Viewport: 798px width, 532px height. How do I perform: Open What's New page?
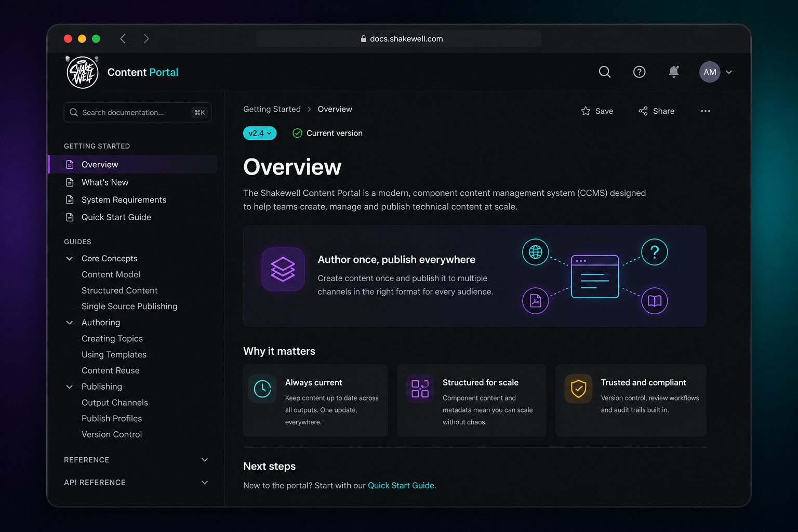104,182
